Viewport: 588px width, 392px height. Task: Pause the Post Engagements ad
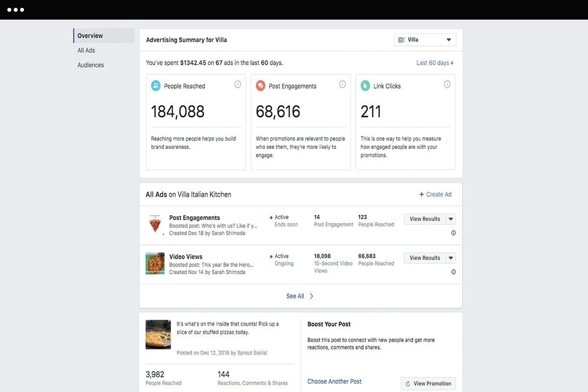453,233
